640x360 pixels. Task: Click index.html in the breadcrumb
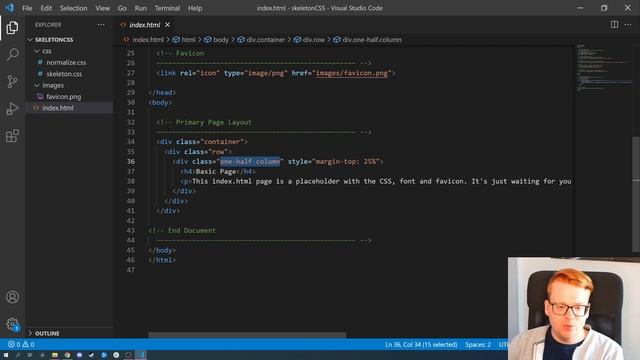coord(148,40)
